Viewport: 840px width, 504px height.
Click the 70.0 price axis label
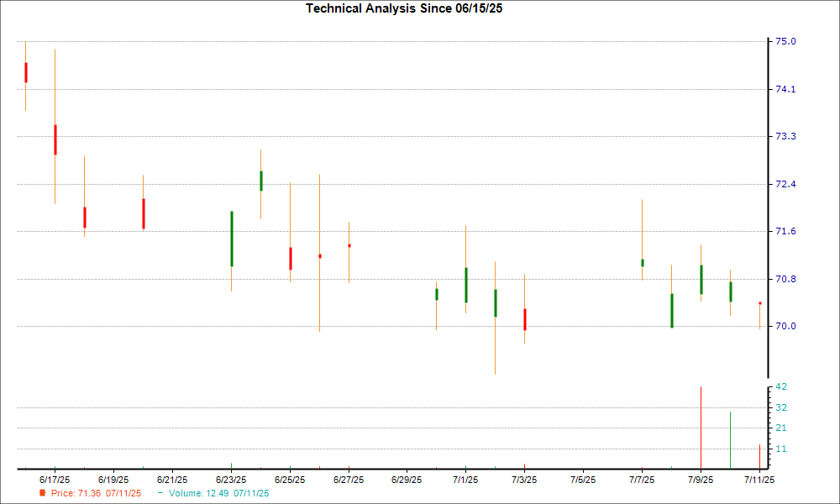click(x=785, y=326)
